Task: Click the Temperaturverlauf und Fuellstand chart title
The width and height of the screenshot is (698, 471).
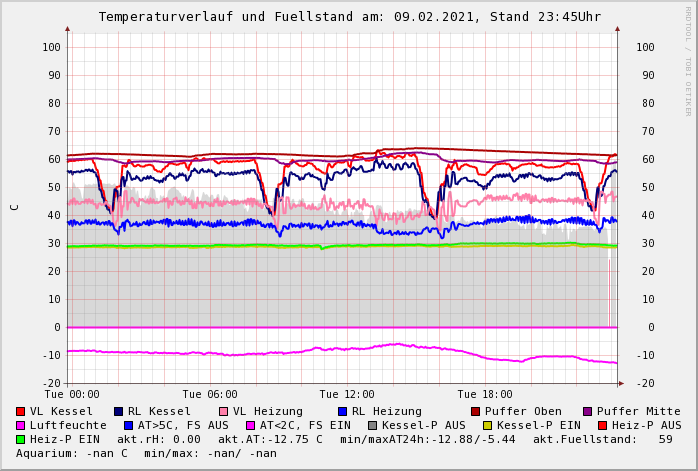Action: [349, 17]
